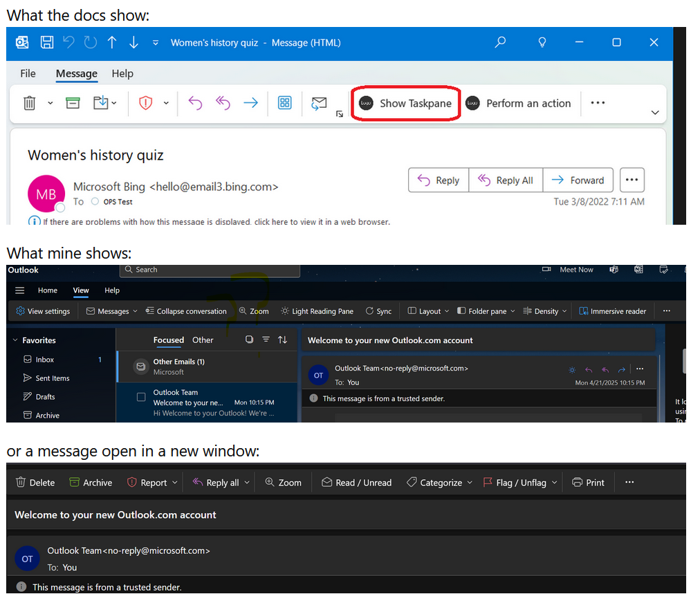700x612 pixels.
Task: Click the Save icon in message title bar
Action: 47,42
